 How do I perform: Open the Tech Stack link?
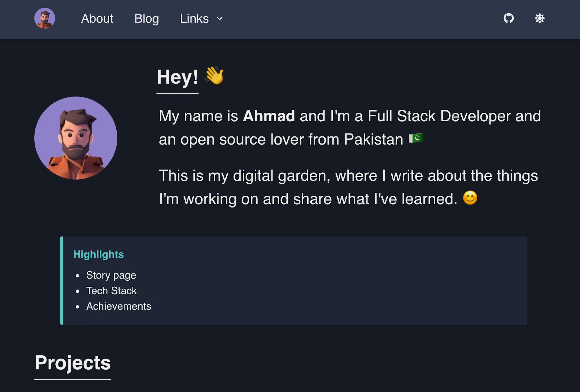(111, 291)
